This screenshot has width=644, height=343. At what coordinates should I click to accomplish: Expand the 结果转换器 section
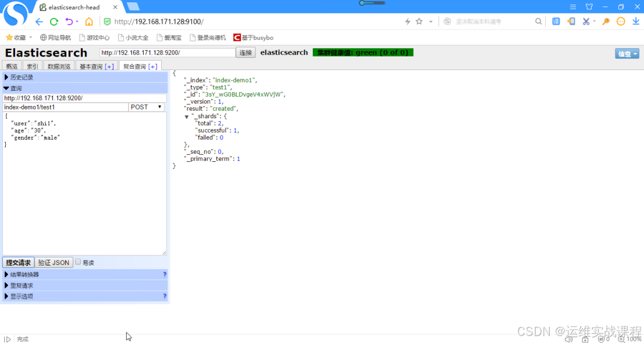(85, 274)
